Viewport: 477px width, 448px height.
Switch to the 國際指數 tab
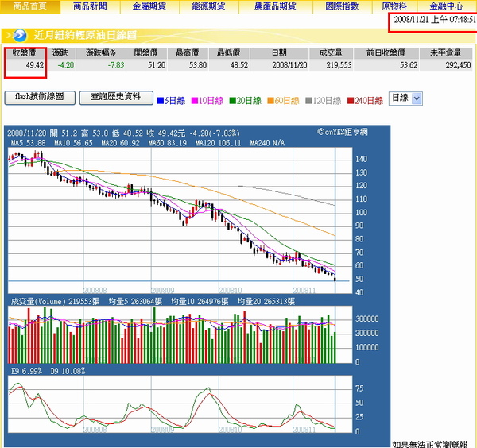click(x=342, y=6)
